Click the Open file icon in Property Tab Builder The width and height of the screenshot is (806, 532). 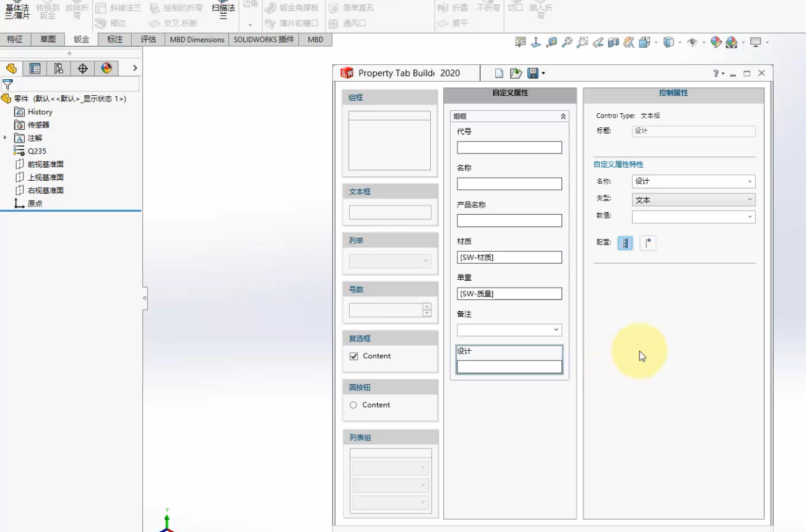[515, 74]
